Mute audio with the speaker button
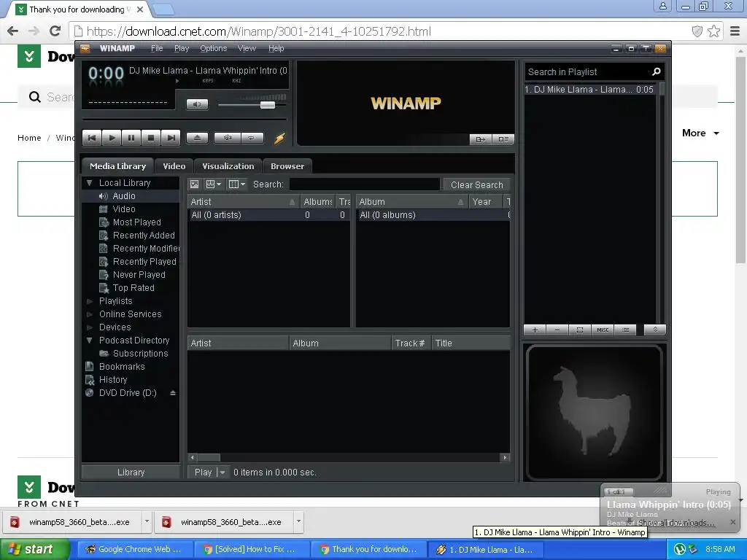The width and height of the screenshot is (747, 560). point(197,104)
